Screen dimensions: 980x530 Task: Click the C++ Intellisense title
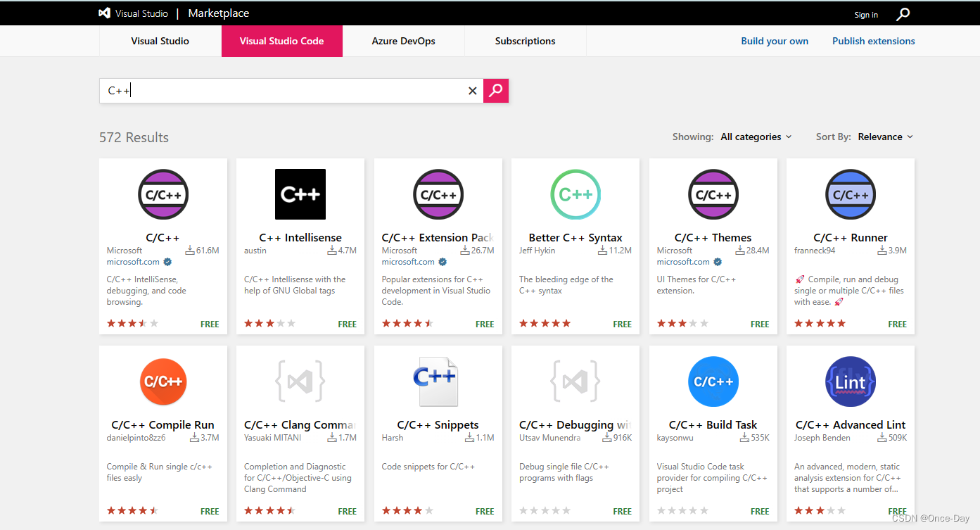[x=300, y=238]
